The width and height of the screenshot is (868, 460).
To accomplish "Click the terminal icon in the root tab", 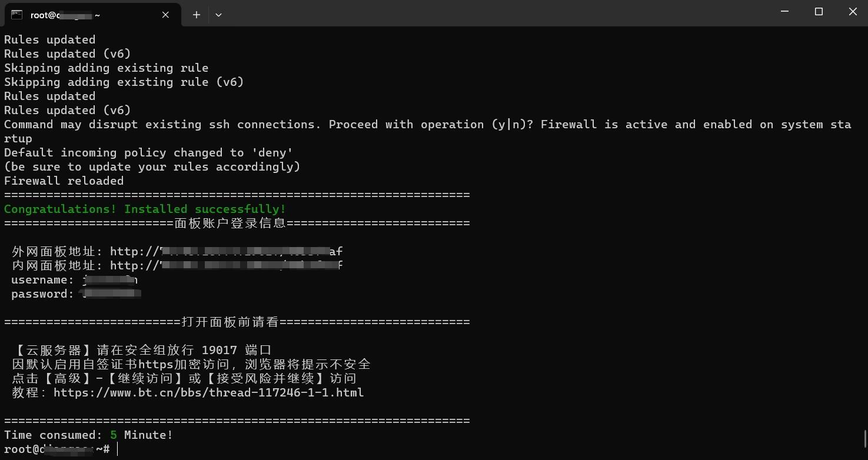I will (16, 15).
